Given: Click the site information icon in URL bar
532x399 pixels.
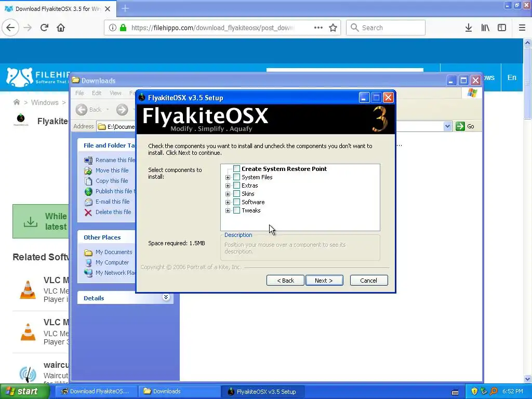Looking at the screenshot, I should (x=113, y=28).
